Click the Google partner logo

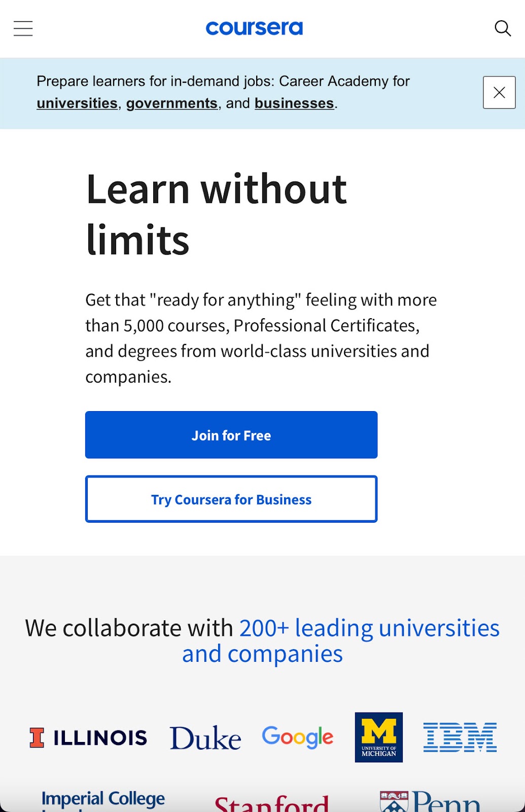(298, 737)
